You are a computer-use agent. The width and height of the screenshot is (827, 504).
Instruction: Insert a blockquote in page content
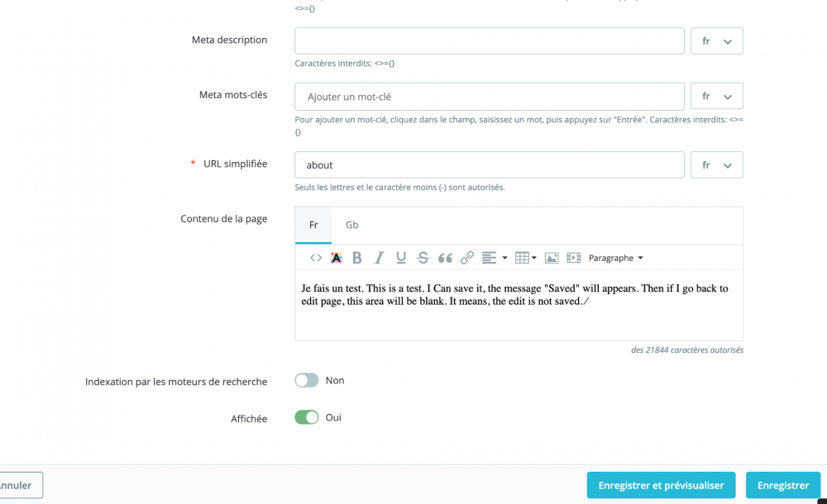[445, 258]
